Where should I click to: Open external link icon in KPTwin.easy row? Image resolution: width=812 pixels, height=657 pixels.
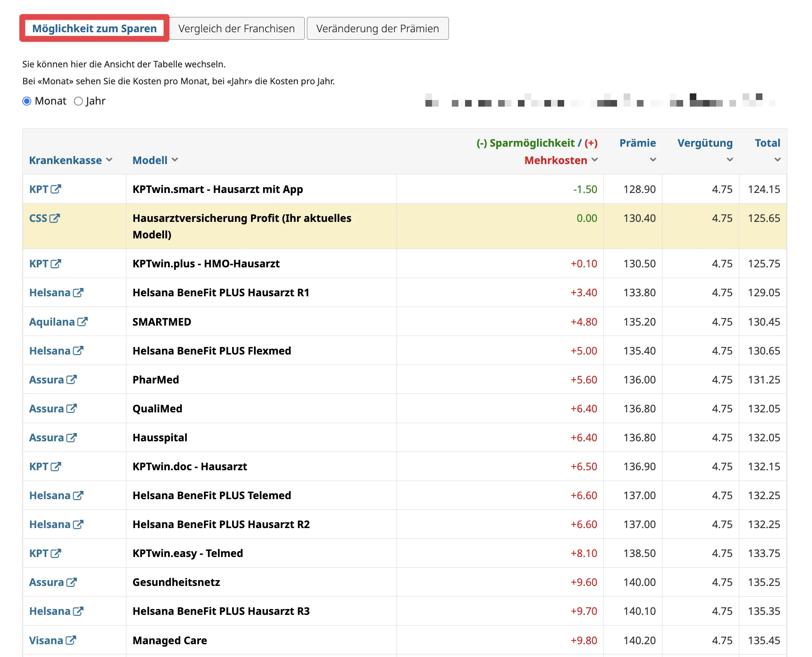tap(56, 553)
